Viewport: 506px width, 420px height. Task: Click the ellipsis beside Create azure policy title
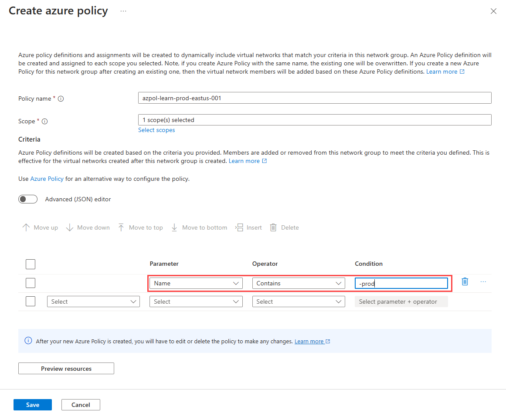tap(123, 11)
